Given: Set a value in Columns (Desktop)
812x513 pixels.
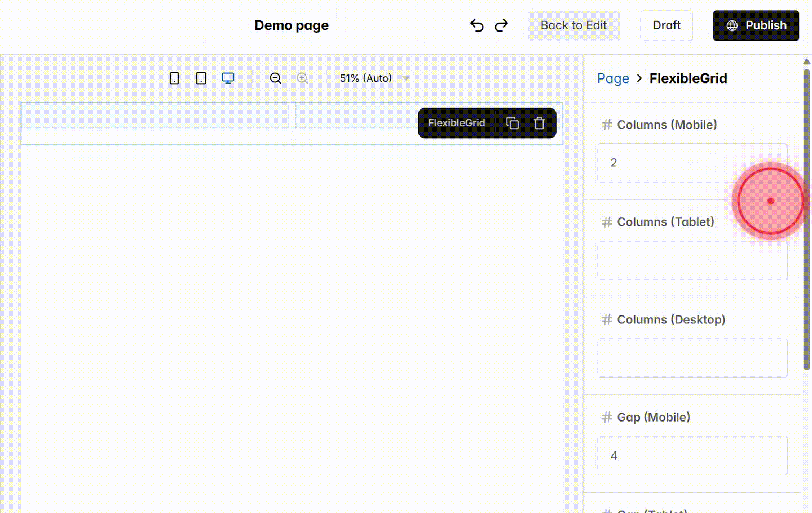Looking at the screenshot, I should [x=692, y=358].
